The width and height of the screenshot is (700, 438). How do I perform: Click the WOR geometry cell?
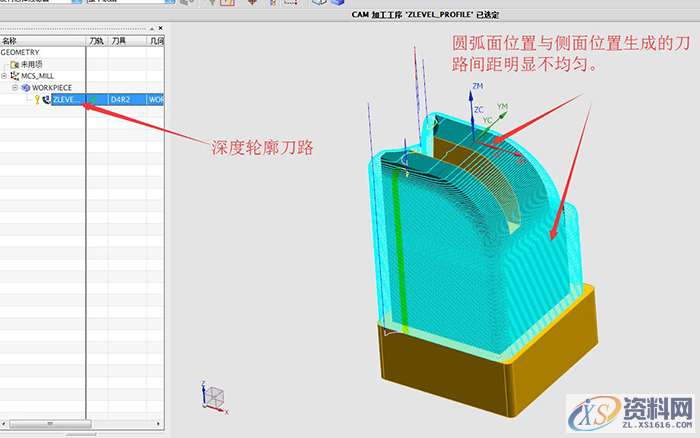pyautogui.click(x=155, y=100)
